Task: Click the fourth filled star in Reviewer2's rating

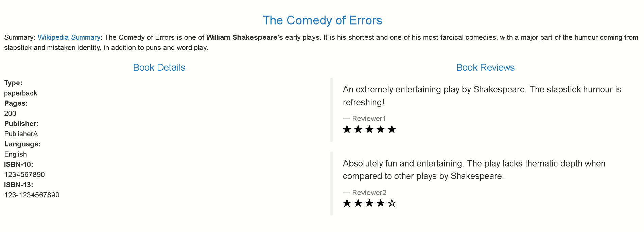Action: 381,203
